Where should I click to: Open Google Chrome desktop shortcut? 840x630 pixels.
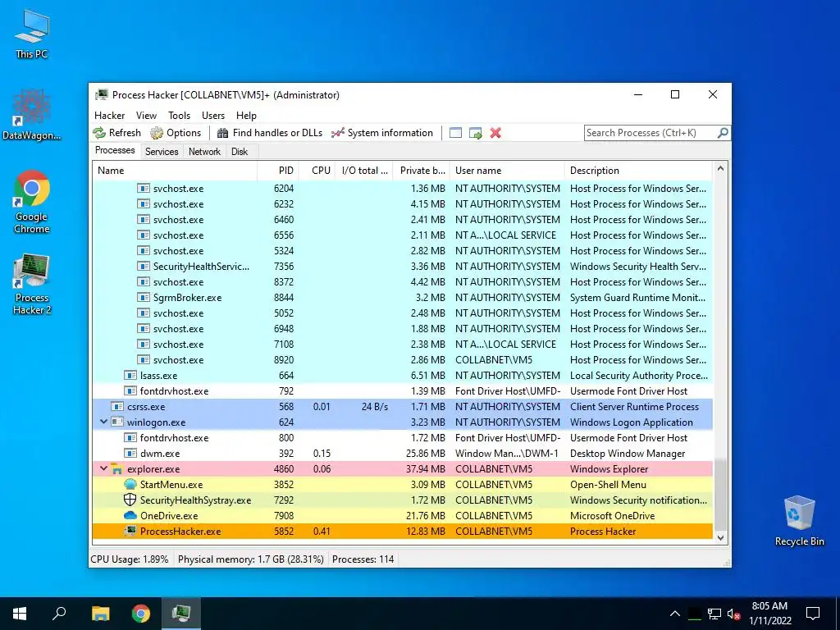click(x=32, y=202)
